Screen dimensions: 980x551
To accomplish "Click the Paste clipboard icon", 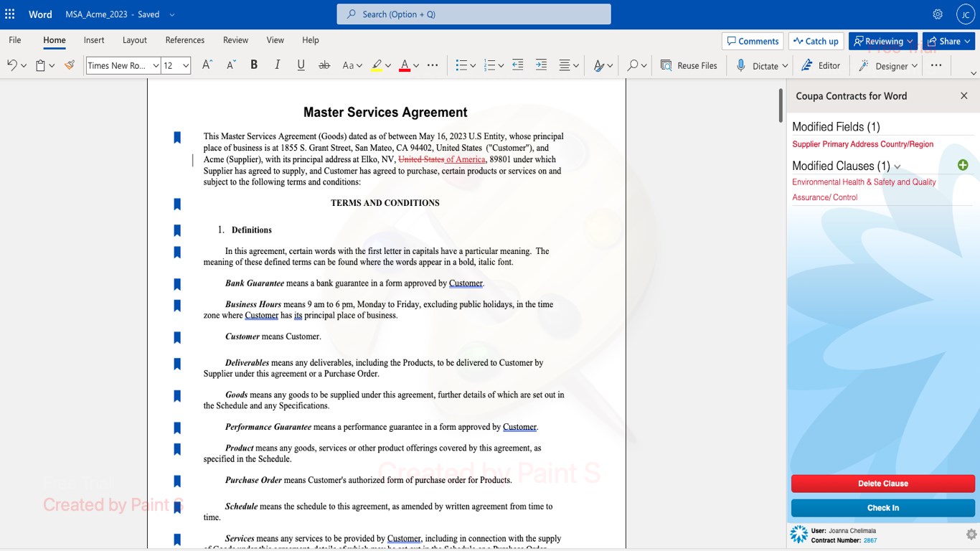I will 41,65.
